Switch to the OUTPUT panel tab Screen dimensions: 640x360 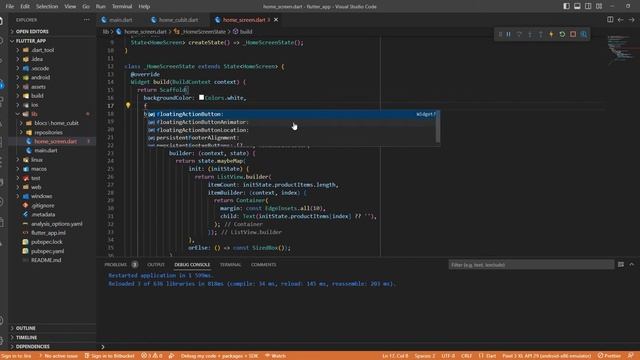coord(156,264)
